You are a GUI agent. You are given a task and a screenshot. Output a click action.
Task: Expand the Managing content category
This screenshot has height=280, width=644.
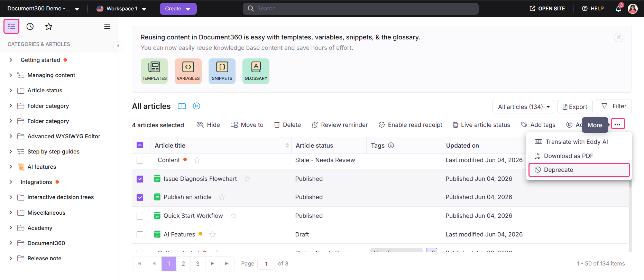[x=11, y=75]
